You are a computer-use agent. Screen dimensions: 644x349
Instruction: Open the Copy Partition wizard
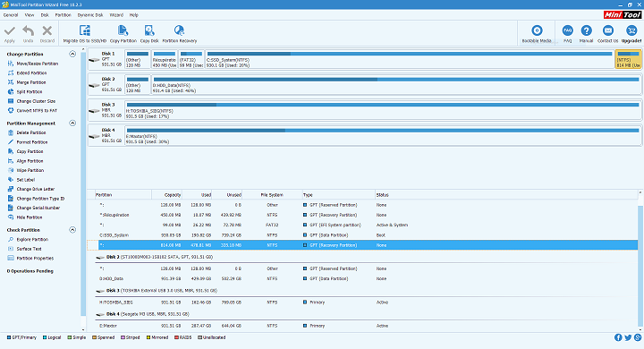pos(123,34)
